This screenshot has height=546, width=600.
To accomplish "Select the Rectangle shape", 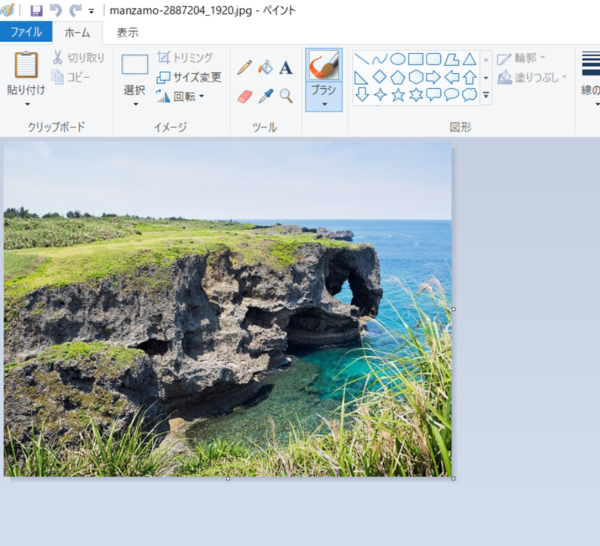I will [416, 59].
